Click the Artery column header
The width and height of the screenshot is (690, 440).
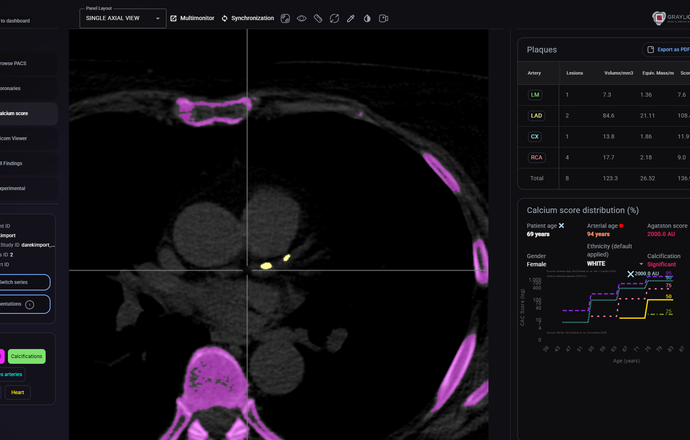(534, 73)
